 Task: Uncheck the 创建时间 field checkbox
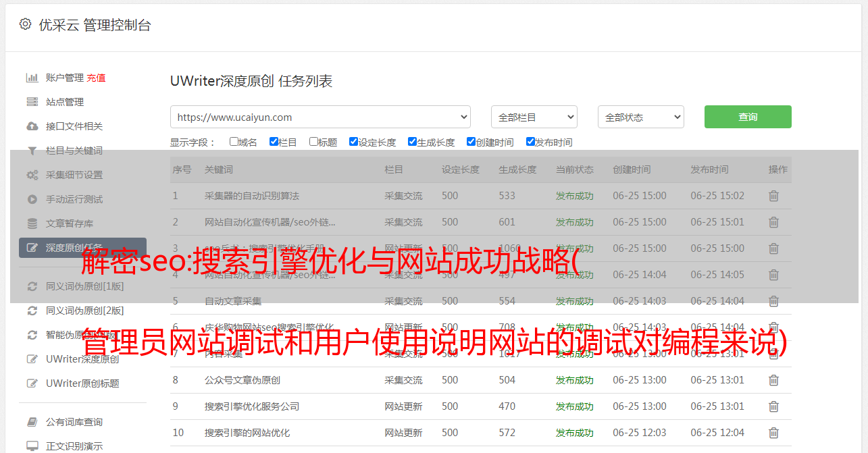point(471,142)
